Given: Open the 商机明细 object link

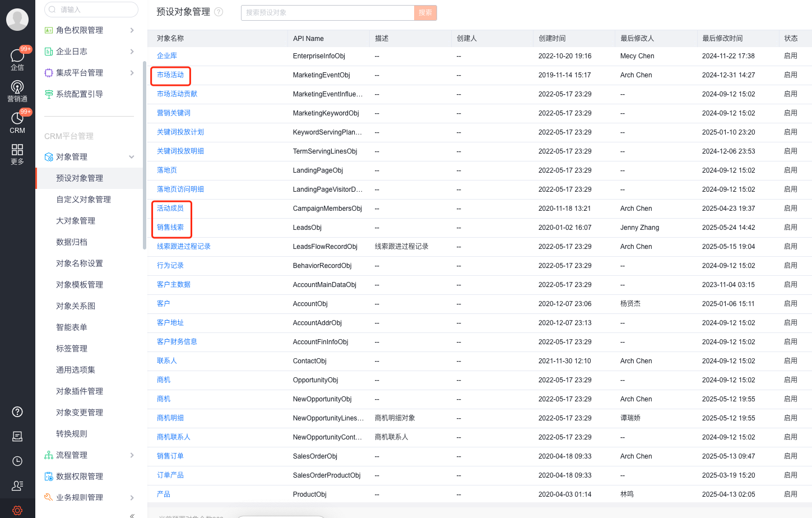Looking at the screenshot, I should tap(170, 418).
